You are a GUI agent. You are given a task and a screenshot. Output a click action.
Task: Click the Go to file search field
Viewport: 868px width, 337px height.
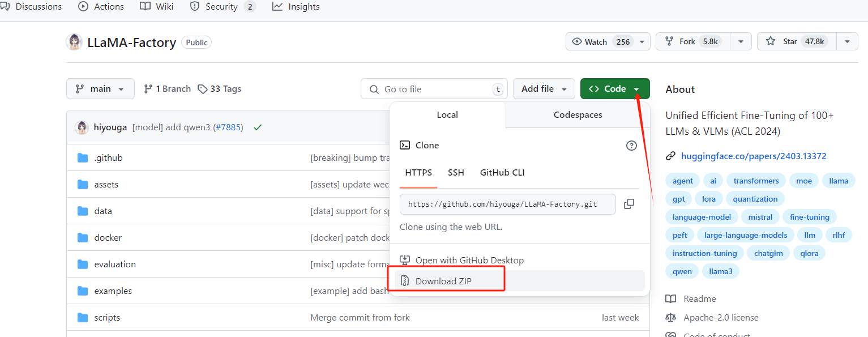click(434, 89)
